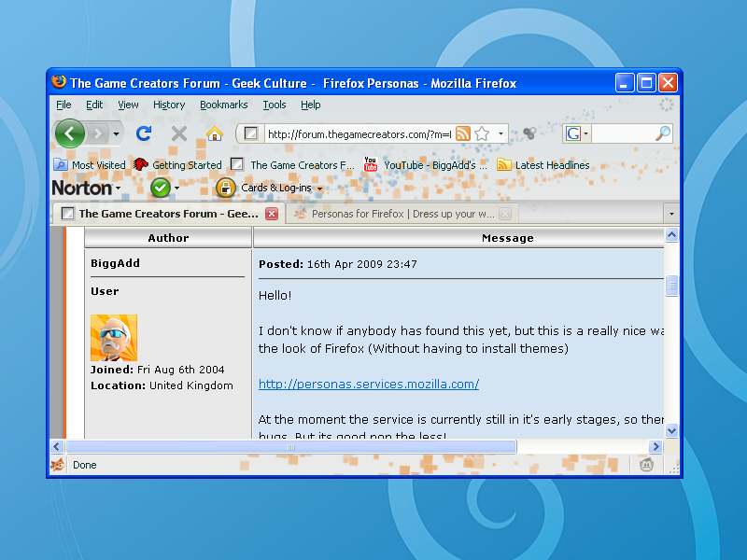Go back using the green Back arrow
The width and height of the screenshot is (747, 560).
tap(69, 133)
